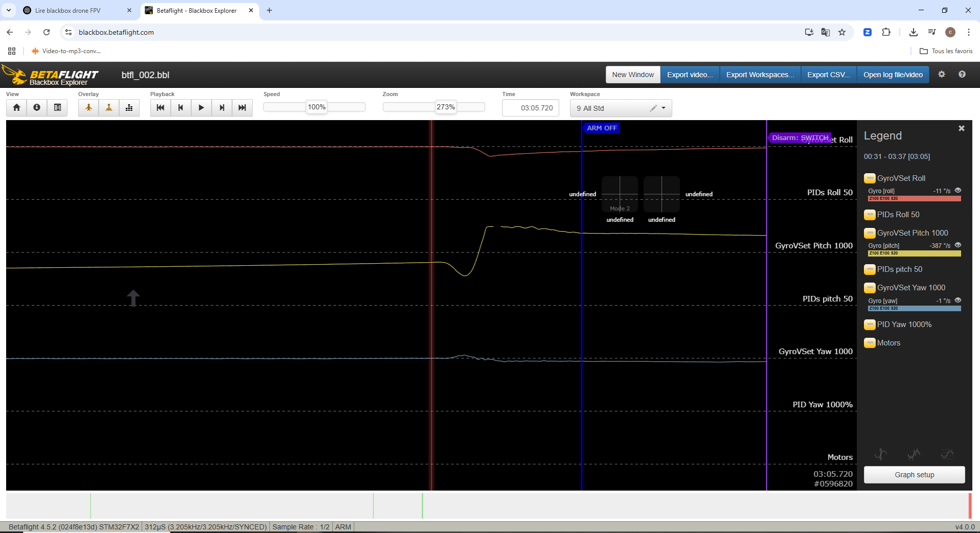
Task: Toggle the sticks overlay icon
Action: coord(109,107)
